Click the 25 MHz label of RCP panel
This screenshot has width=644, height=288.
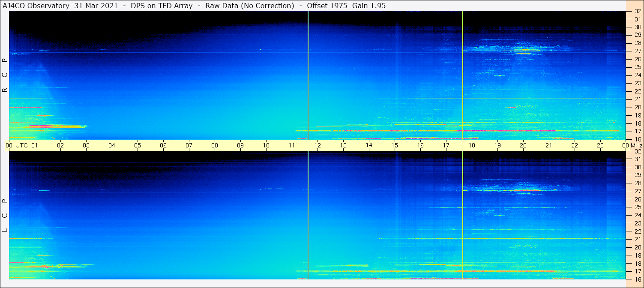point(638,67)
